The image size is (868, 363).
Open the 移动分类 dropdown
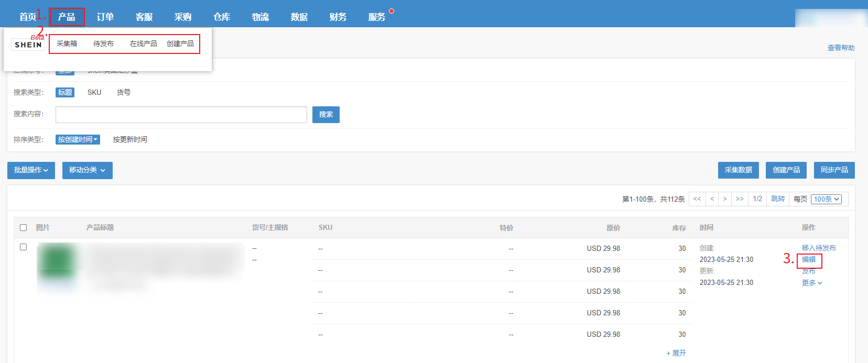87,170
